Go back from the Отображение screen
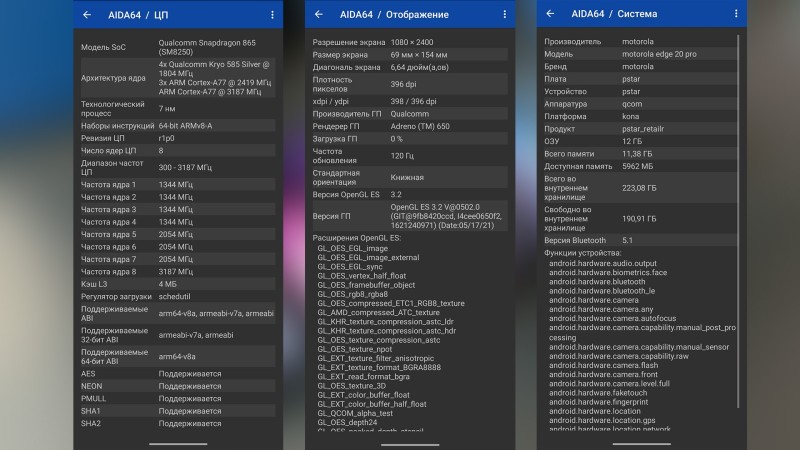The height and width of the screenshot is (450, 800). [319, 14]
